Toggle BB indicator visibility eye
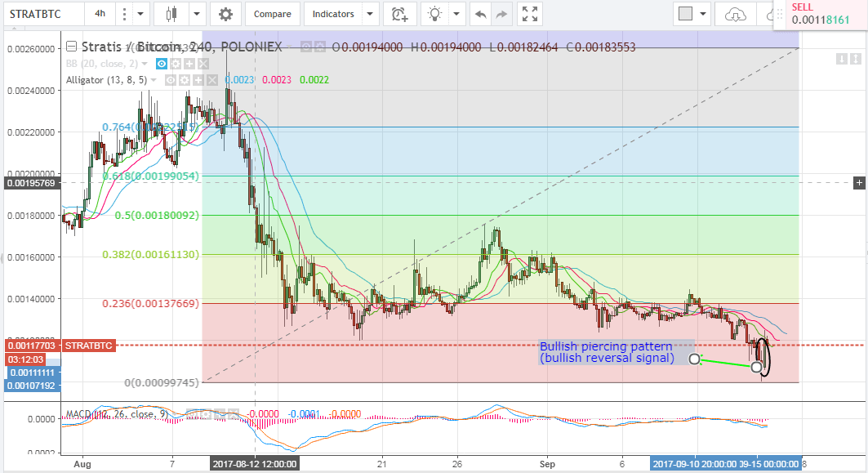 coord(161,64)
